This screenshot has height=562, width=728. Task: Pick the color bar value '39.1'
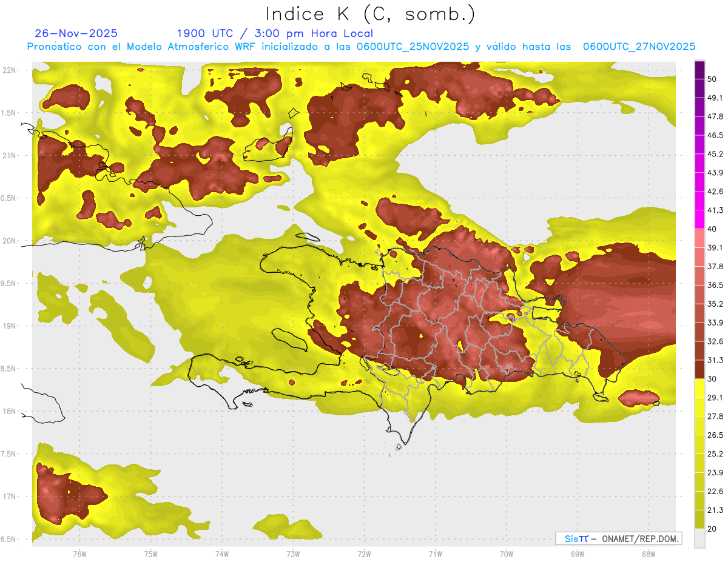[x=715, y=248]
